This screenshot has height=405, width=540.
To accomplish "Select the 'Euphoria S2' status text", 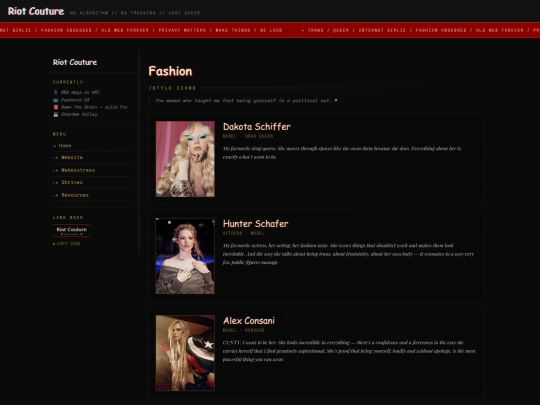I will [x=75, y=100].
